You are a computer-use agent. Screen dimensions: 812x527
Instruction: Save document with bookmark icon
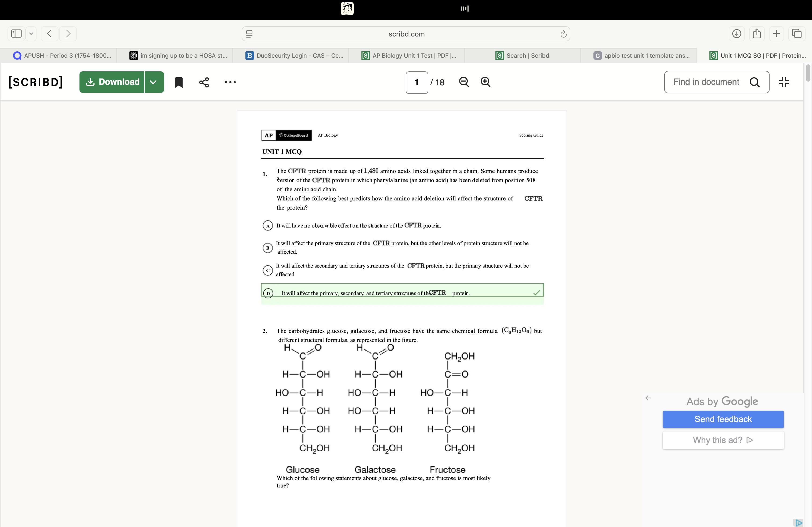(x=179, y=82)
